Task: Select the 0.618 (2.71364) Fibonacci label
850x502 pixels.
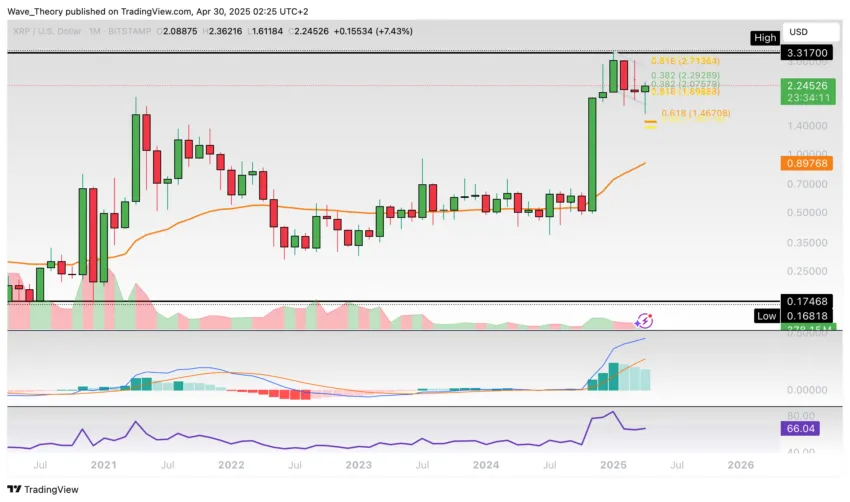Action: [685, 61]
